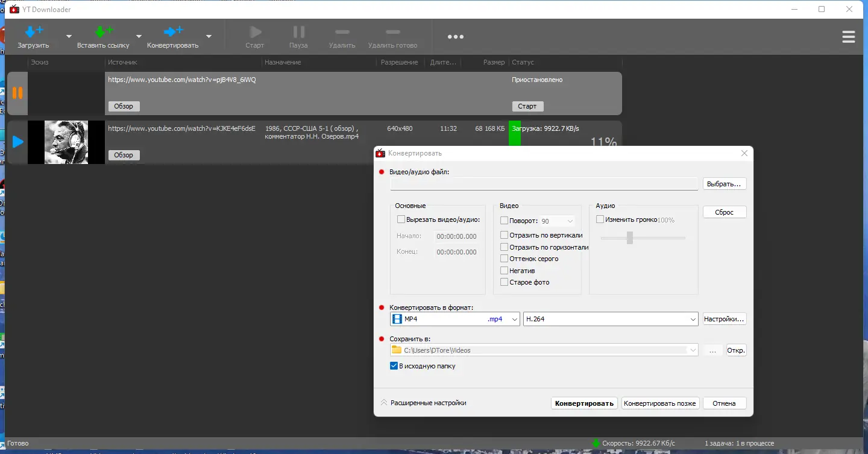Uncheck В исходную папку
868x454 pixels.
pyautogui.click(x=394, y=366)
